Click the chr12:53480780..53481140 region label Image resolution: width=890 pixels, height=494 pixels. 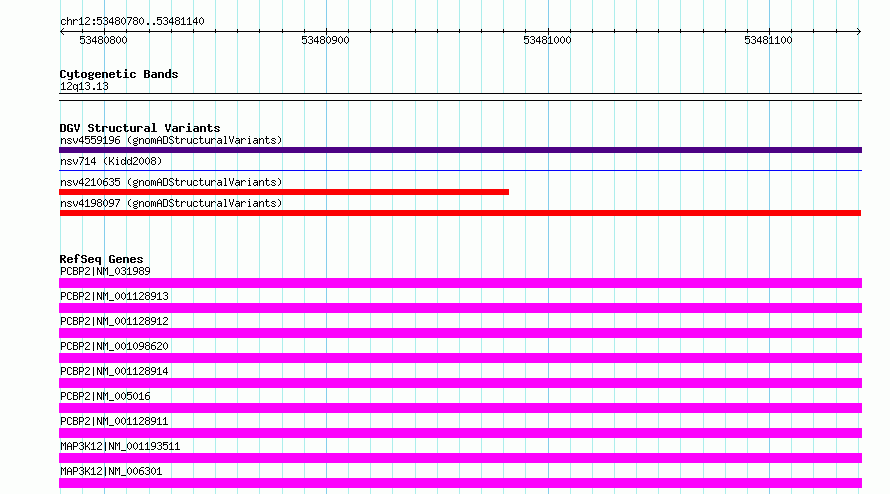[x=132, y=21]
